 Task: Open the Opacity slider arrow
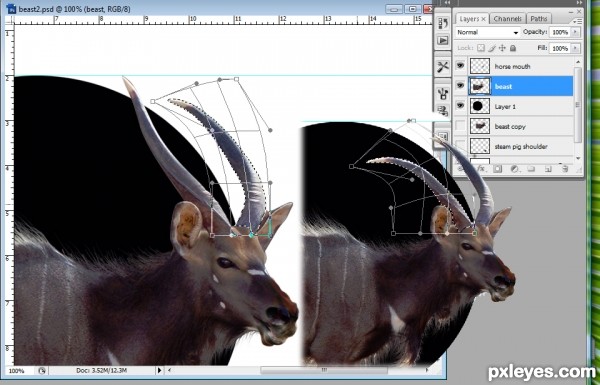[575, 32]
